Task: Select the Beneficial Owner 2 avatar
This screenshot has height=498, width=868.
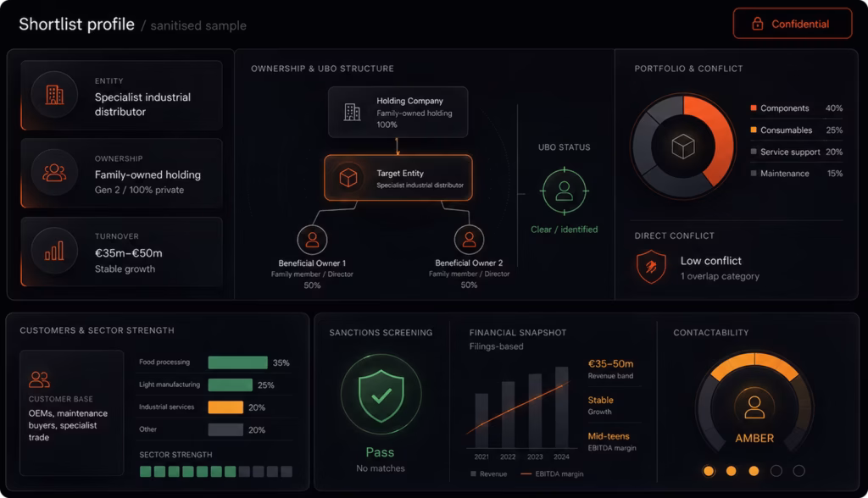Action: point(469,240)
